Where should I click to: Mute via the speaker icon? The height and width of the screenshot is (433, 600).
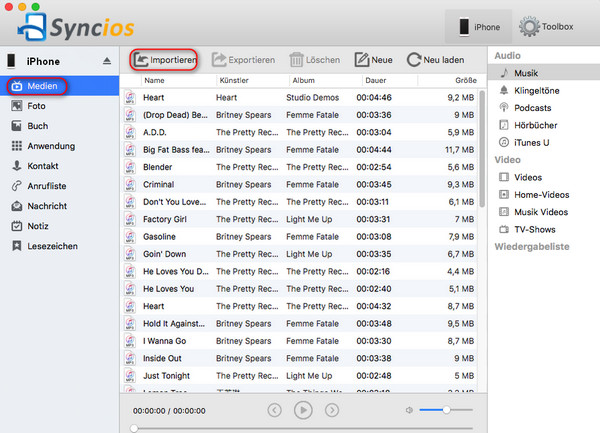pyautogui.click(x=409, y=410)
